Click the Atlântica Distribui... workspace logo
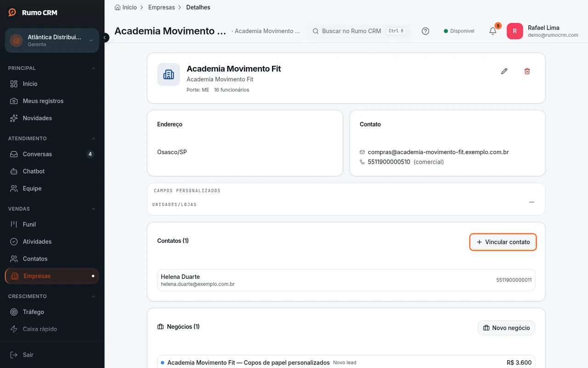Screen dimensions: 588x368 click(17, 40)
